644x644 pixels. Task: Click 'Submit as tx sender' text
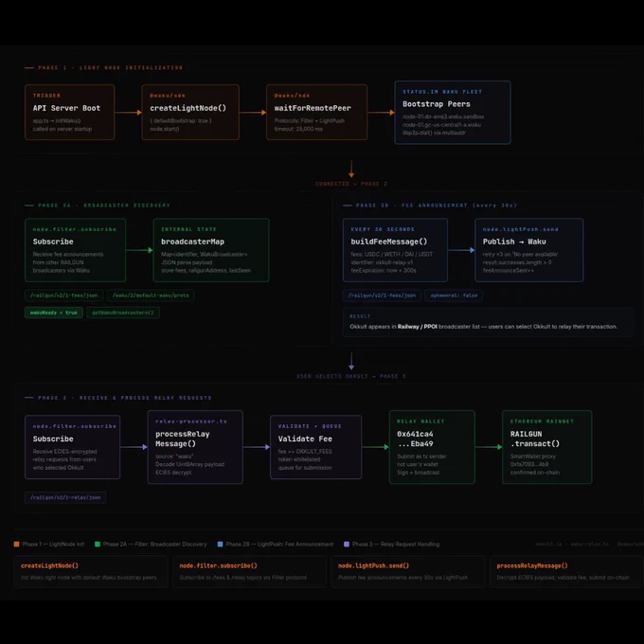(421, 456)
